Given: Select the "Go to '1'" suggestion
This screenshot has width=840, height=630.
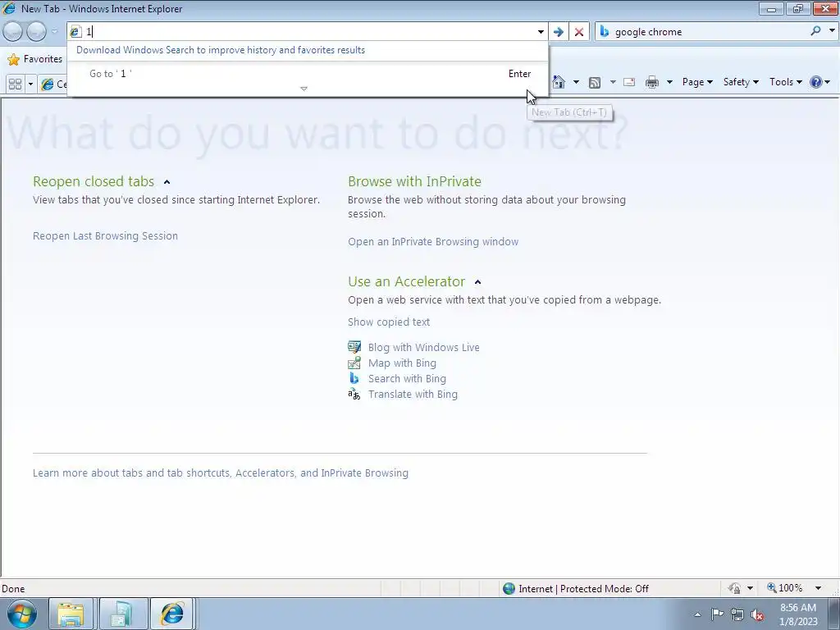Looking at the screenshot, I should [308, 73].
